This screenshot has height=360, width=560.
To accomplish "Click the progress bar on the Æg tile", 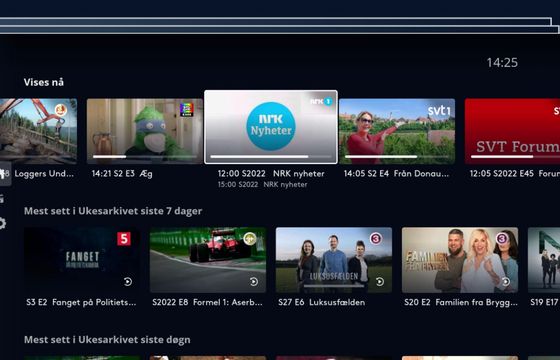I will (145, 156).
